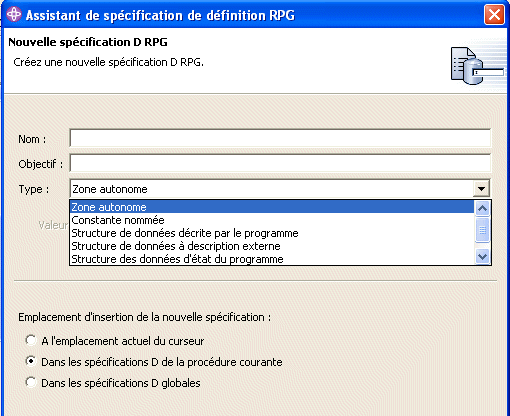Open the Type combo box arrow

tap(481, 189)
